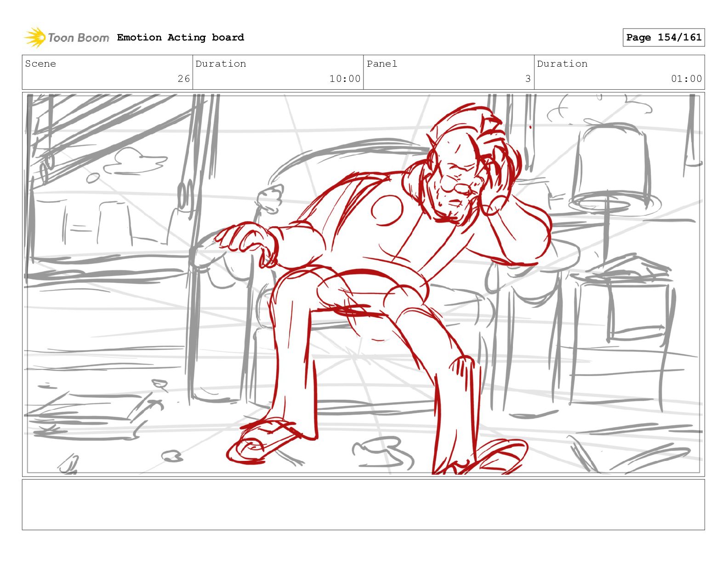The width and height of the screenshot is (728, 563).
Task: Select the 'Emotion Acting board' title text
Action: [x=181, y=37]
